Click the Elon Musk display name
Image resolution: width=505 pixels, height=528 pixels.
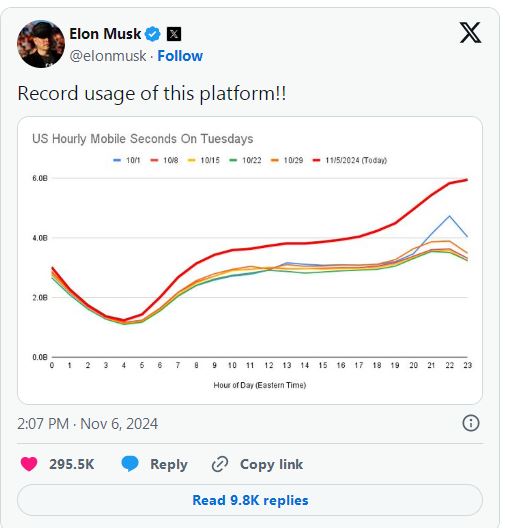[105, 34]
